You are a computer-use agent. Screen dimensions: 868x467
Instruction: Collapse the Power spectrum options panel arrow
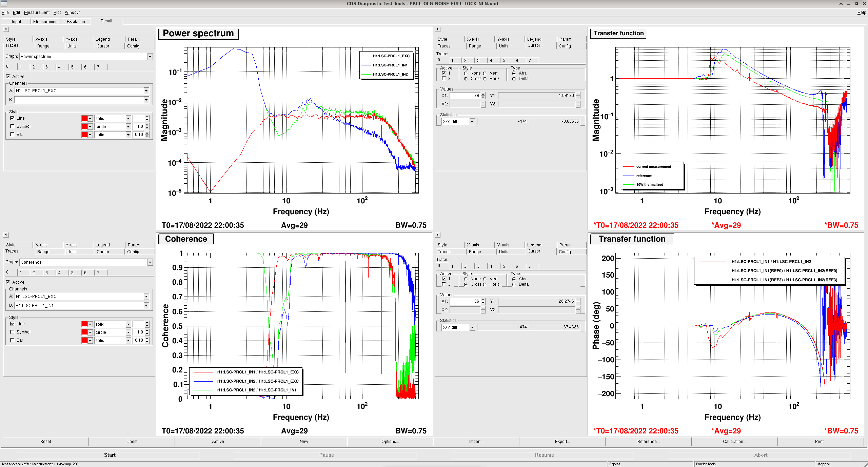click(6, 29)
